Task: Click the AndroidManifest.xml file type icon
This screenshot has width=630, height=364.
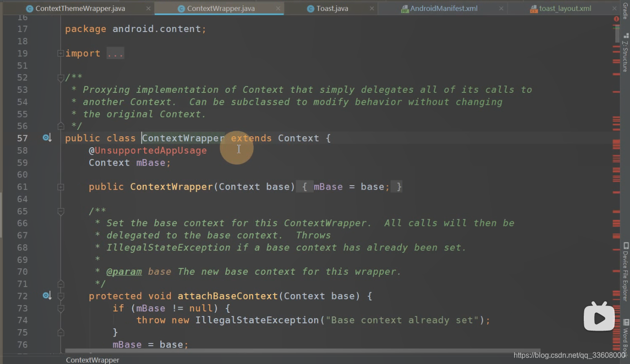Action: 405,8
